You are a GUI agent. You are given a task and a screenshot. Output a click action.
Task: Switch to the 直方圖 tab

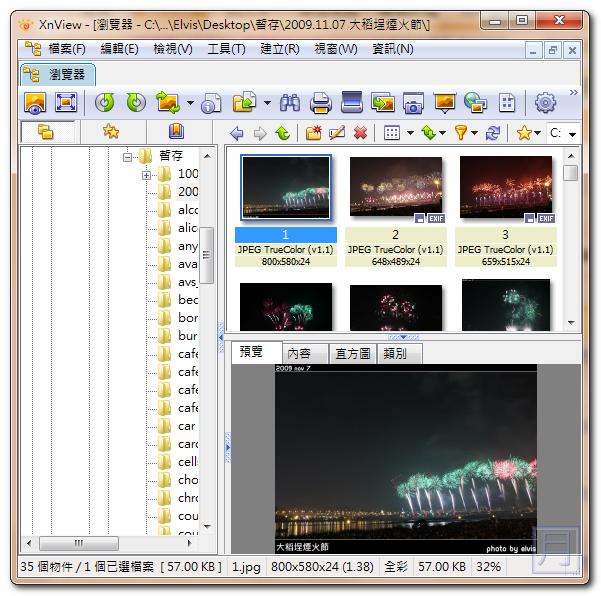coord(353,354)
